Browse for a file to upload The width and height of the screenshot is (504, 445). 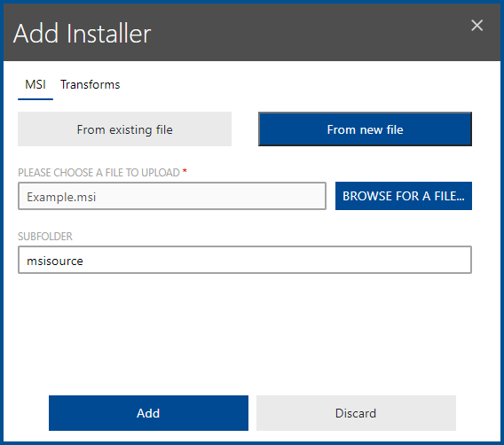[404, 196]
